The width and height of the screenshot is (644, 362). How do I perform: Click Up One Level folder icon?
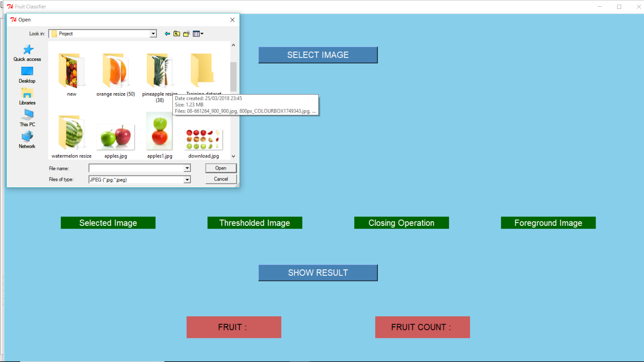[x=177, y=34]
